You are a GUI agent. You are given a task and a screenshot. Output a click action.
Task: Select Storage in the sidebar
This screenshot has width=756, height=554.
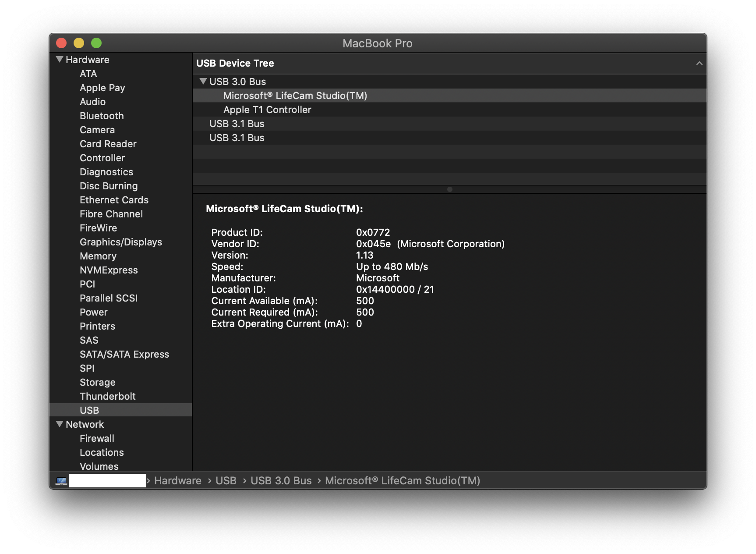pyautogui.click(x=98, y=382)
